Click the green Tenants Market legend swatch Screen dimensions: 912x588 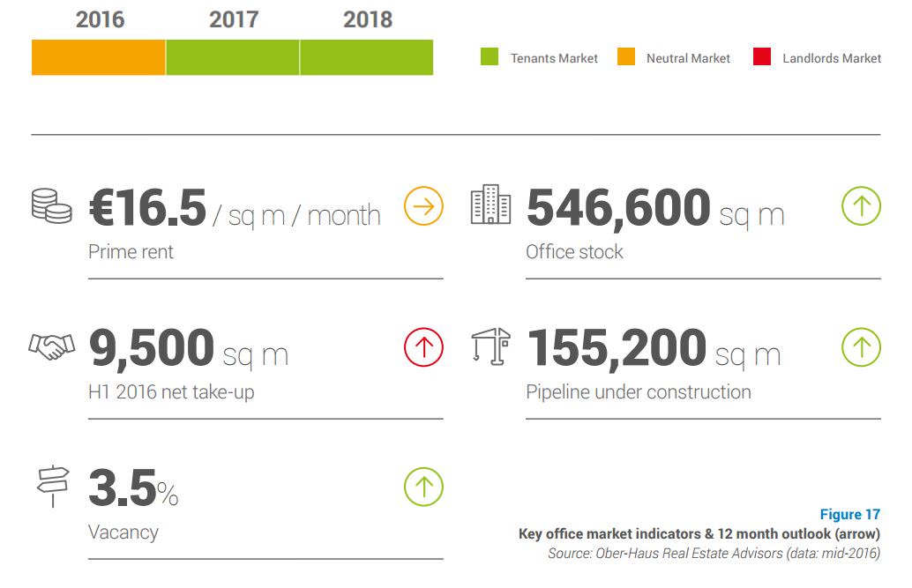tap(490, 56)
